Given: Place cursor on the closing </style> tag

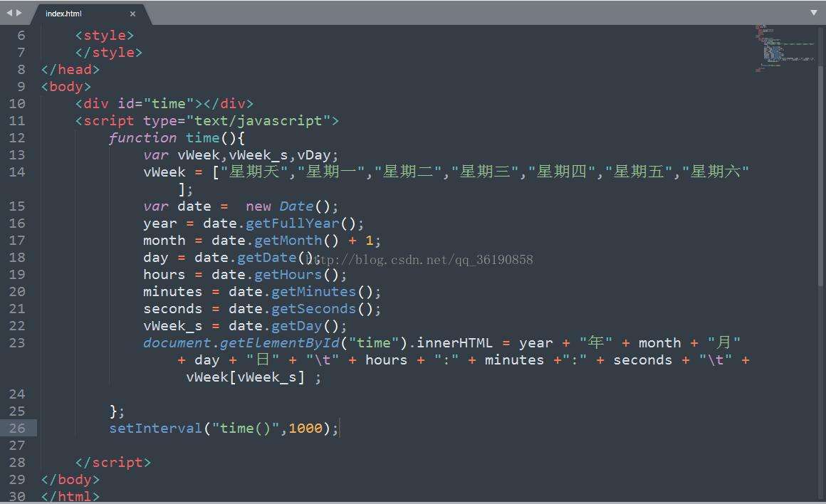Looking at the screenshot, I should tap(108, 53).
